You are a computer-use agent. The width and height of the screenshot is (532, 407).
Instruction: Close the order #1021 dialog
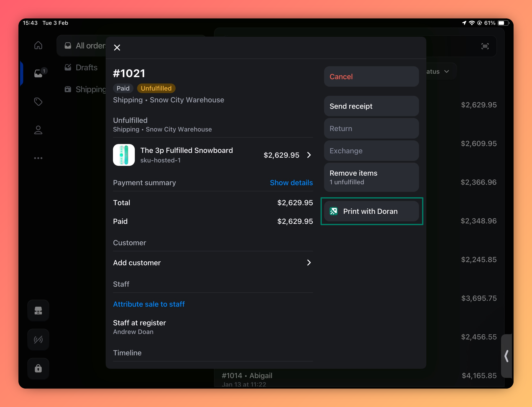click(x=117, y=48)
